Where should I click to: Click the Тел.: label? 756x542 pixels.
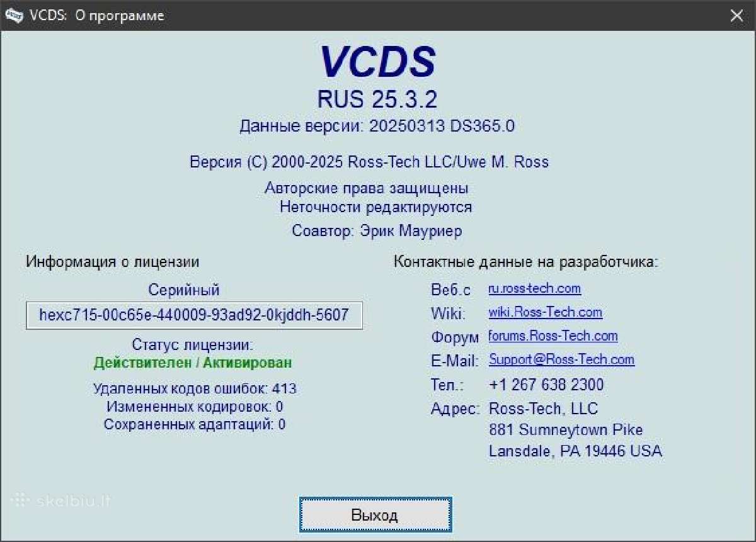(447, 385)
